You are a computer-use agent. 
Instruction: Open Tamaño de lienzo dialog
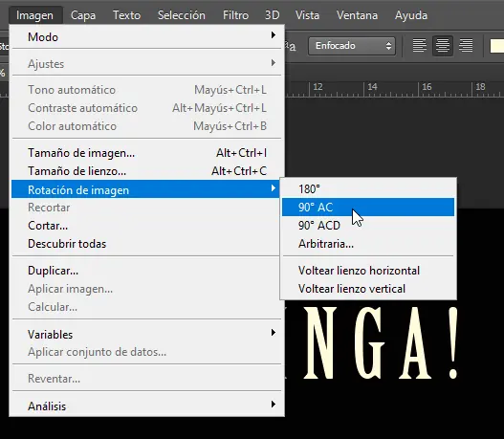click(146, 171)
